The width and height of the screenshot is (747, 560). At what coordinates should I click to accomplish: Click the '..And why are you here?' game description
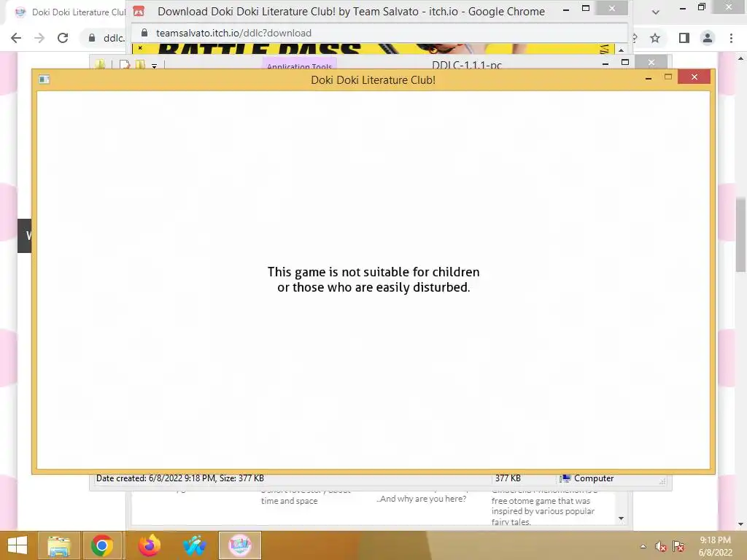(x=421, y=499)
